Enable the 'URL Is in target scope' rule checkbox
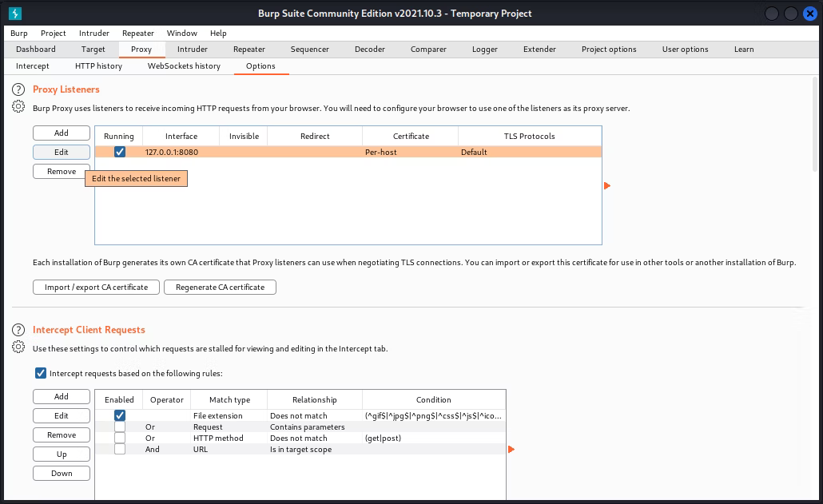The width and height of the screenshot is (823, 504). [x=120, y=450]
